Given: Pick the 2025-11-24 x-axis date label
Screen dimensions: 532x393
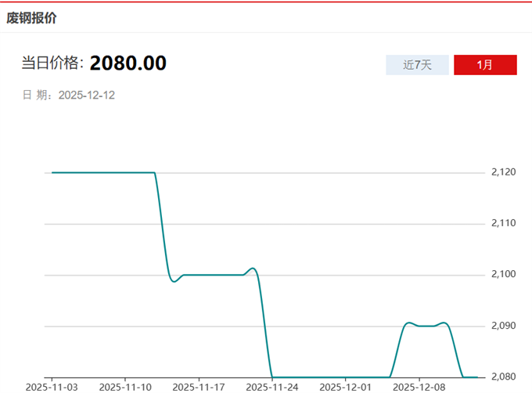Looking at the screenshot, I should (x=271, y=387).
